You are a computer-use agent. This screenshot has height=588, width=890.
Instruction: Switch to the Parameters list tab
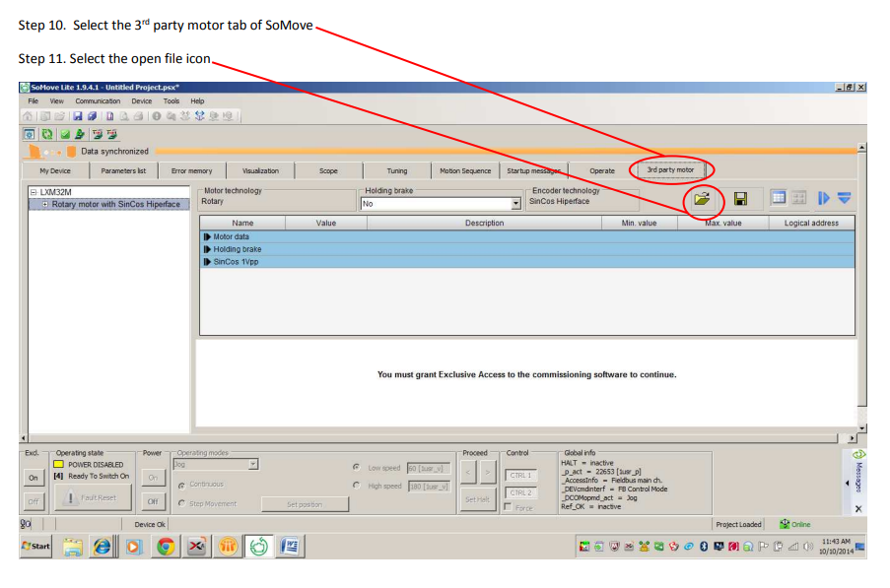point(123,170)
